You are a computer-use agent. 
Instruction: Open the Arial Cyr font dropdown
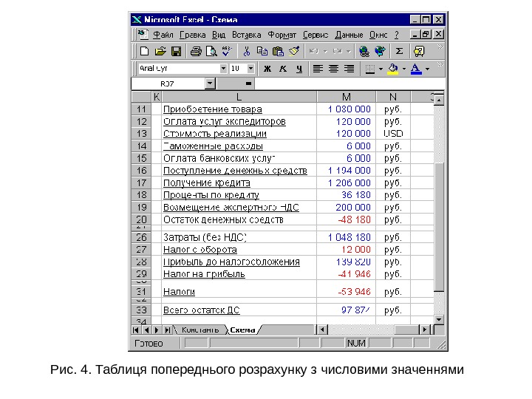click(x=223, y=69)
